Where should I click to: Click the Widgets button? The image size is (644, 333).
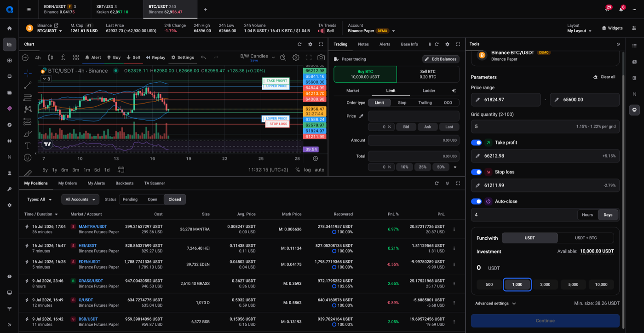coord(612,28)
